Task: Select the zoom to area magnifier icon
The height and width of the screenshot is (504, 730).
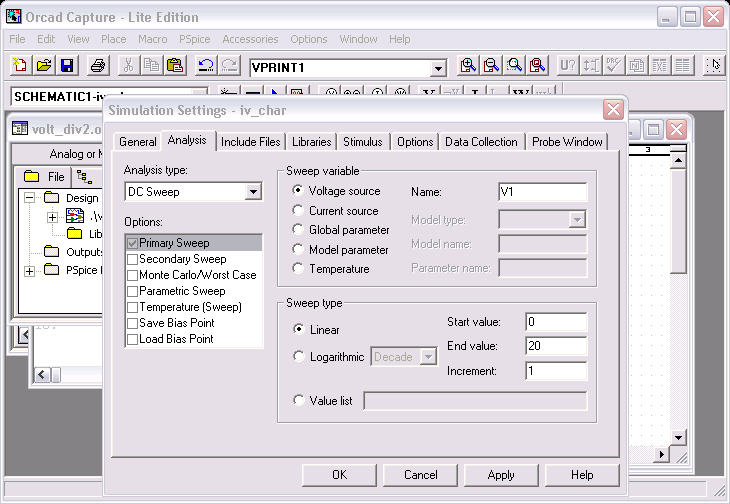Action: [x=514, y=66]
